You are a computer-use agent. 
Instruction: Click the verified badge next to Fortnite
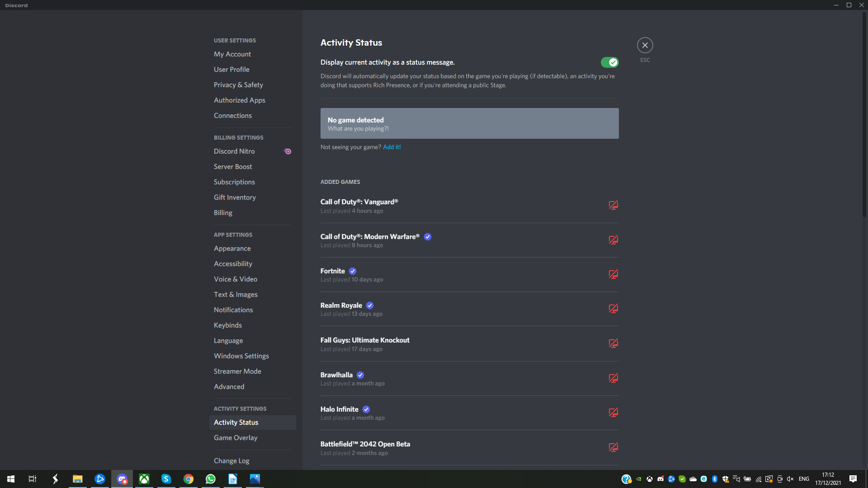353,271
